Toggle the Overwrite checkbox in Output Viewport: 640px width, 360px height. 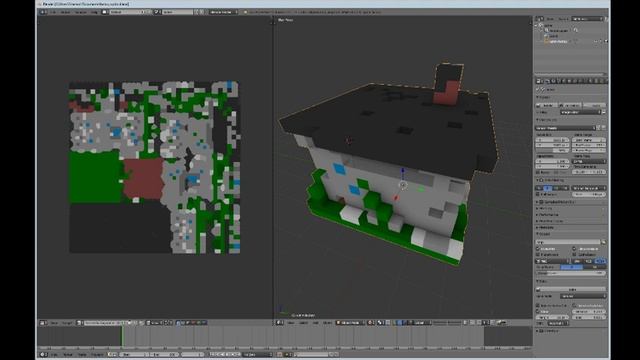(x=538, y=249)
